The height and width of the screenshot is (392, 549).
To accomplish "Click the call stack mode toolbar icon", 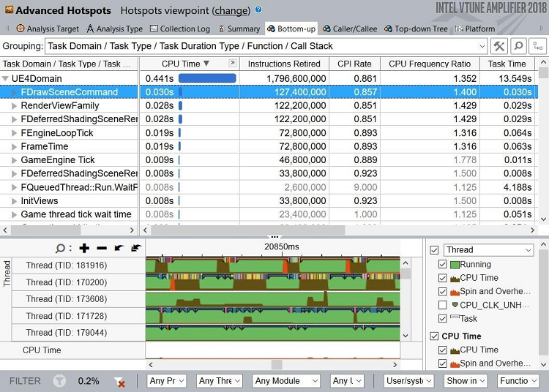I will [538, 46].
